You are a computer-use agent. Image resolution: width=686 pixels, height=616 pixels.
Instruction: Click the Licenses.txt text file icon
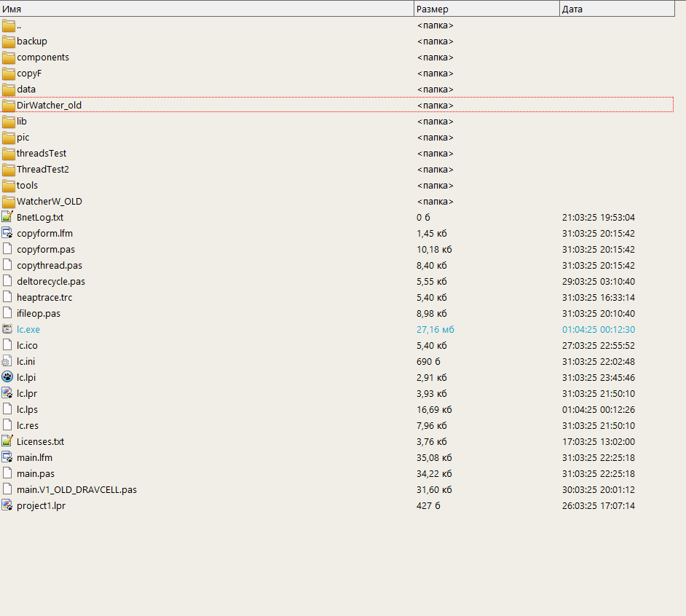[8, 441]
